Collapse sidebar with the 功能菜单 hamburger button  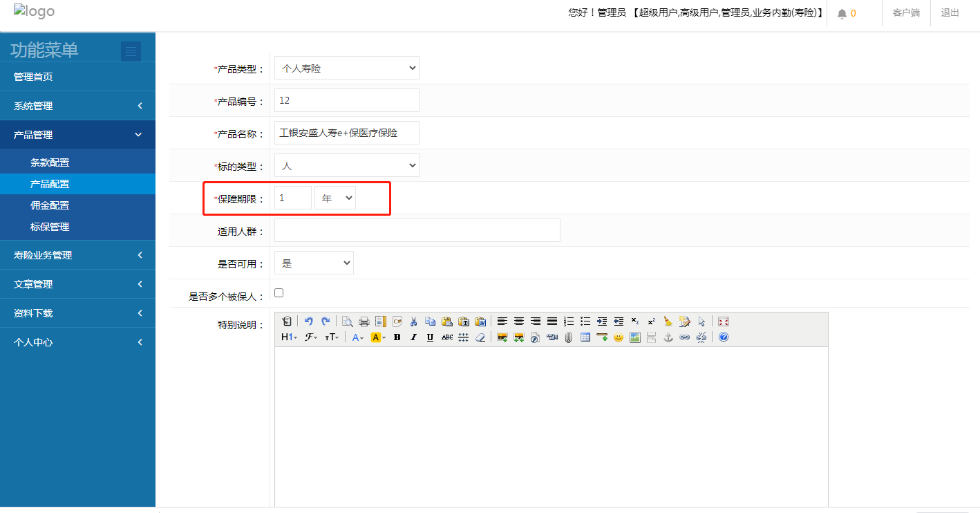131,51
